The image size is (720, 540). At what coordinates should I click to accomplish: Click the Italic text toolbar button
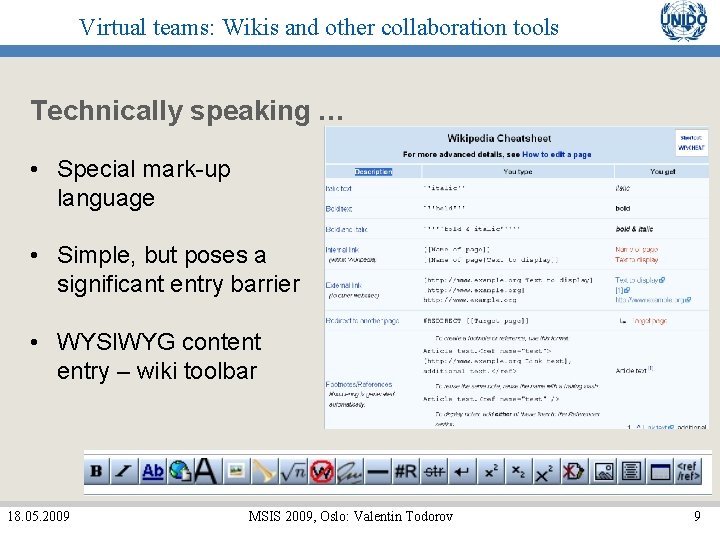[124, 471]
